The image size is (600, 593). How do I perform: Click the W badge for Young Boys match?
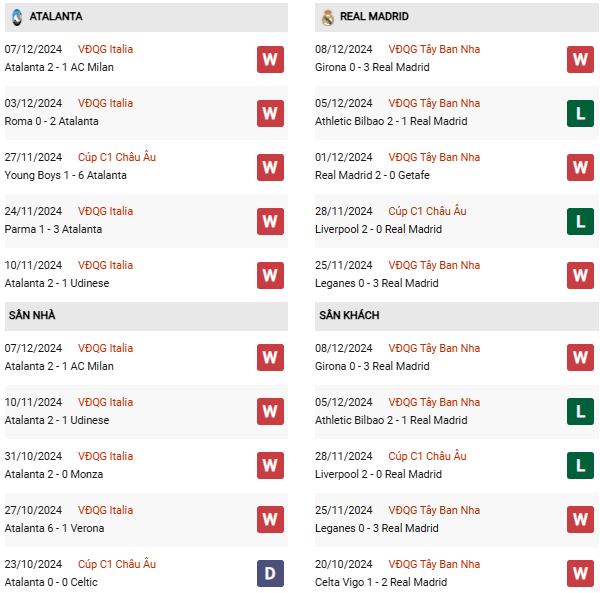pos(270,167)
